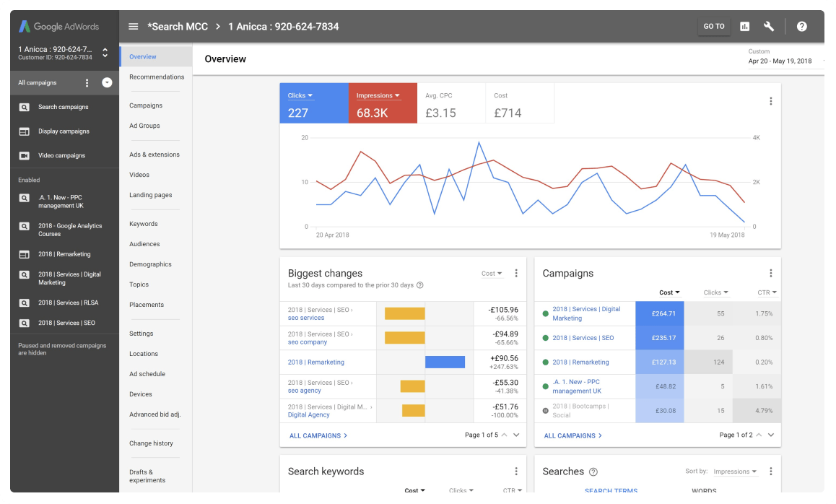Screen dimensions: 836x504
Task: Open the Sort by Impressions dropdown
Action: (x=735, y=471)
